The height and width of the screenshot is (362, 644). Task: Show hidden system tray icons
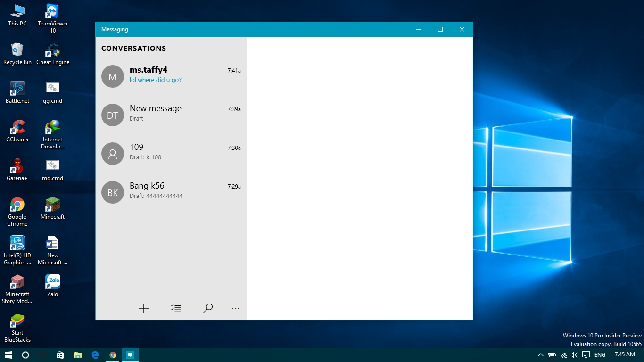click(x=541, y=355)
